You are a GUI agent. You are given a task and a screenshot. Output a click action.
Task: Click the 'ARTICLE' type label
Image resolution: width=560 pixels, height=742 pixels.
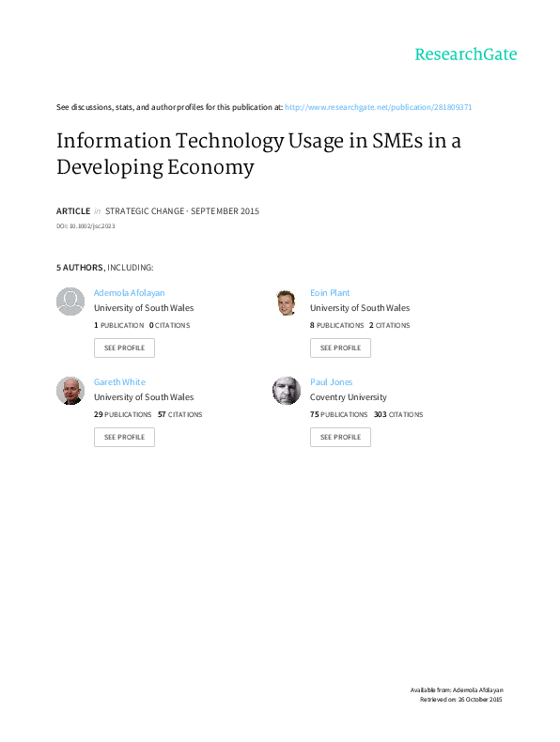click(x=73, y=211)
